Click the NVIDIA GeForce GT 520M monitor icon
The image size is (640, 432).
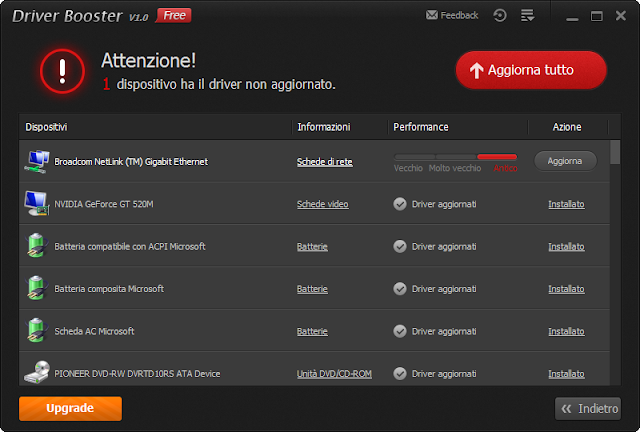(36, 204)
